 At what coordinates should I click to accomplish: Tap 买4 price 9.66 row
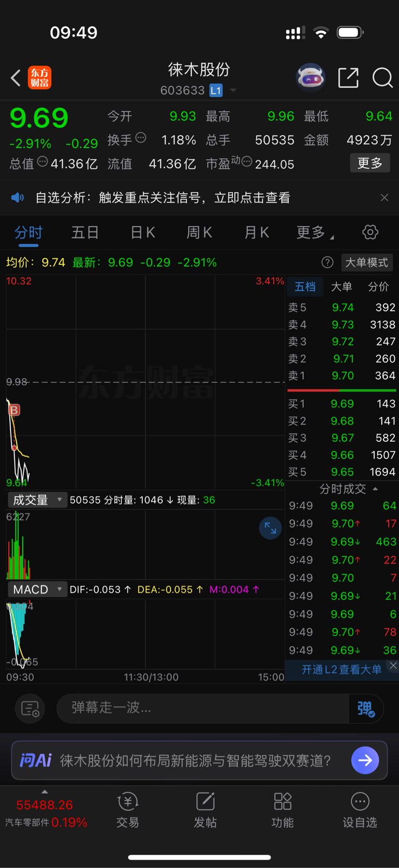342,455
